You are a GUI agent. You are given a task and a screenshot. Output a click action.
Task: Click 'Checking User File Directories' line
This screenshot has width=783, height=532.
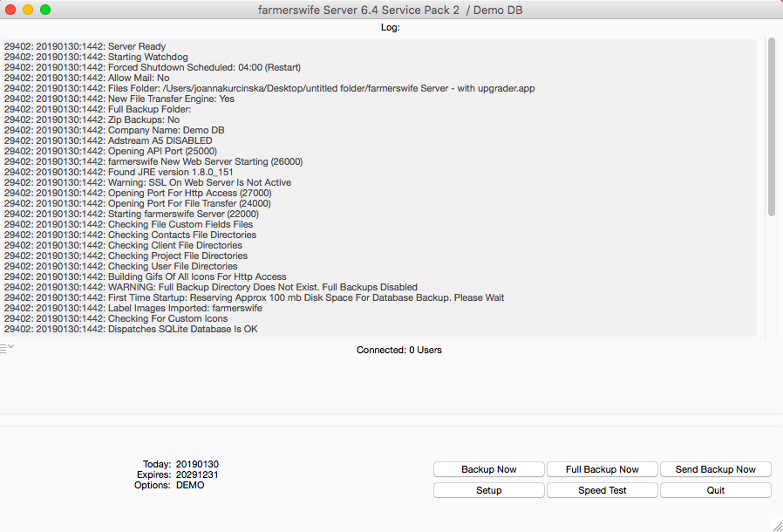pos(120,267)
